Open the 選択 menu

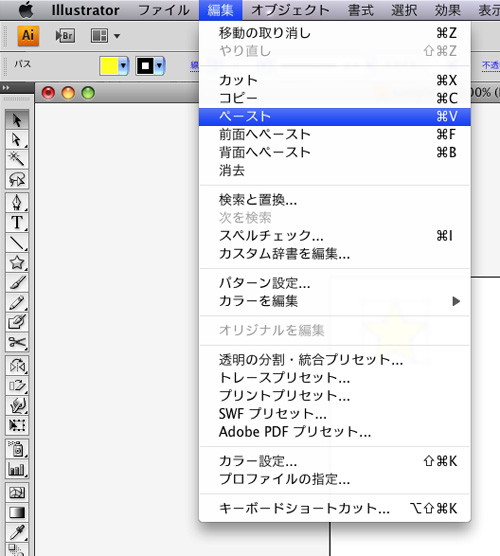point(404,10)
